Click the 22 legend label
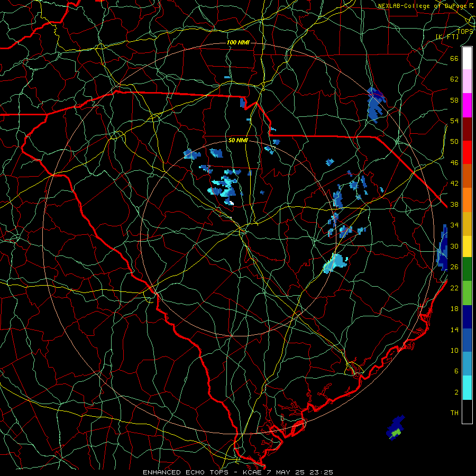Image resolution: width=476 pixels, height=476 pixels. coord(454,288)
